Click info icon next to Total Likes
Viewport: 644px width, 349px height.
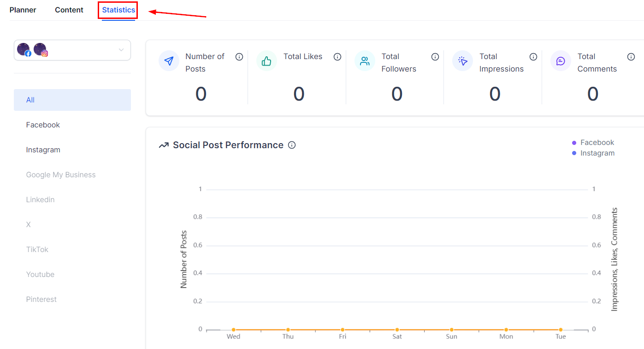(x=337, y=57)
